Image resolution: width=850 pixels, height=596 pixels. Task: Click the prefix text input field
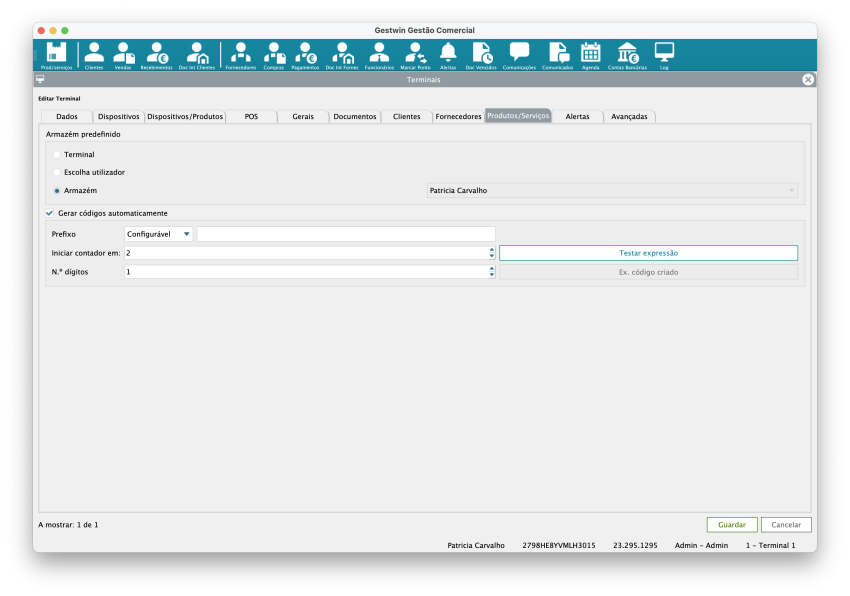(x=345, y=234)
